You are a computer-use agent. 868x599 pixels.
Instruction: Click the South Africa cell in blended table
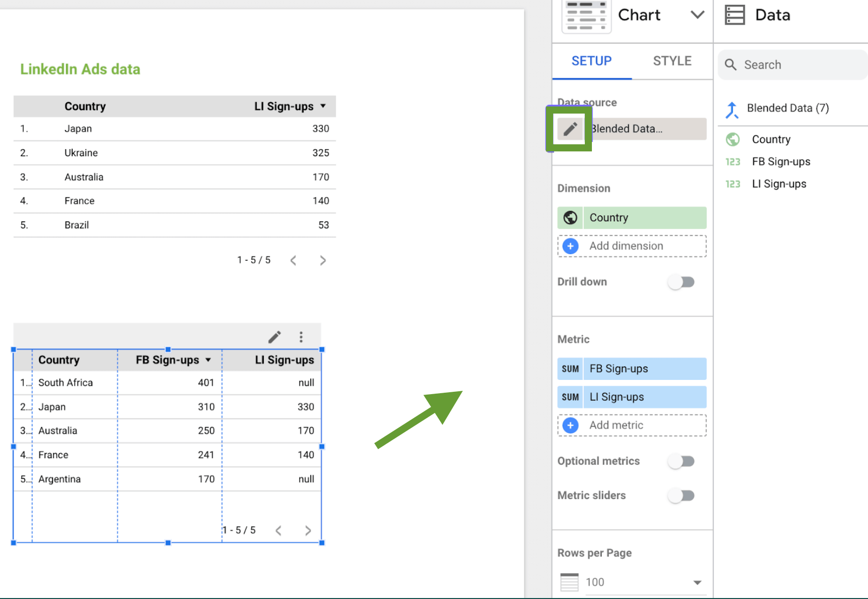click(66, 383)
